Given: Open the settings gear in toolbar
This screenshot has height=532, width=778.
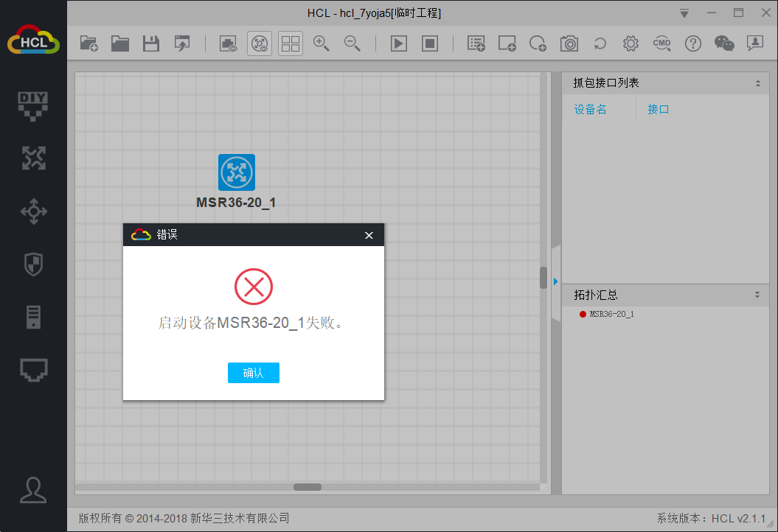Looking at the screenshot, I should (x=631, y=43).
